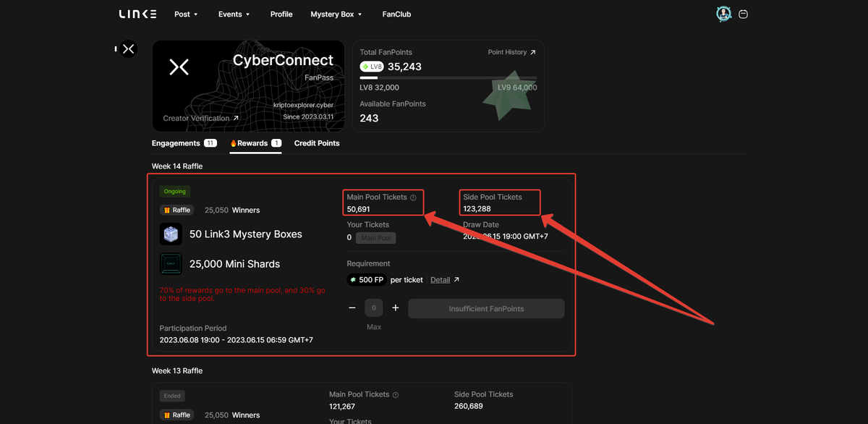Open the wallet icon next to avatar

(744, 14)
